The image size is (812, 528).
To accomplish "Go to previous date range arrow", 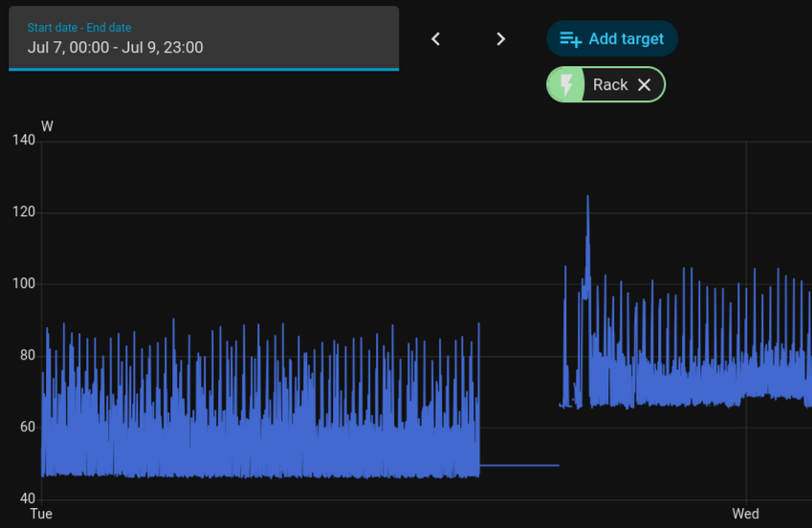I will (x=435, y=39).
